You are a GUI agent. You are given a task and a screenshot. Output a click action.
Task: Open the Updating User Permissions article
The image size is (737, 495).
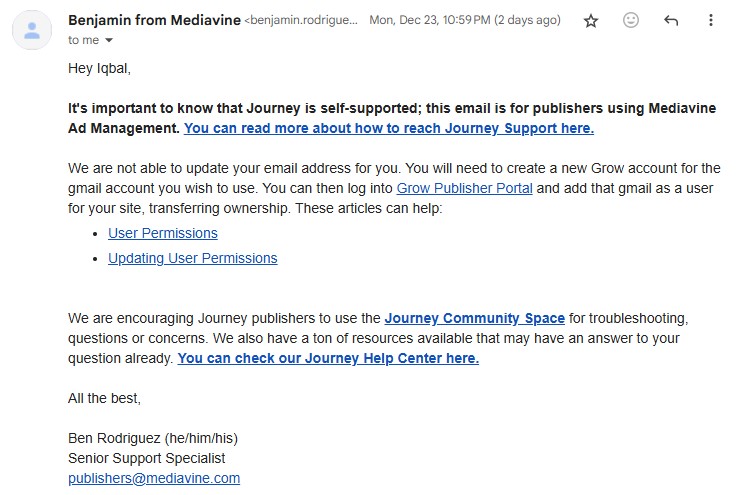[x=192, y=258]
